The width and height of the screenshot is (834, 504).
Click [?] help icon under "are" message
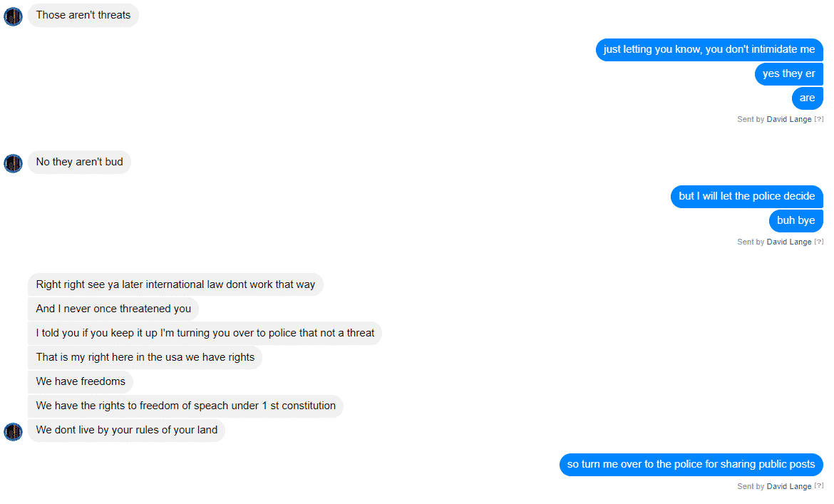(819, 119)
